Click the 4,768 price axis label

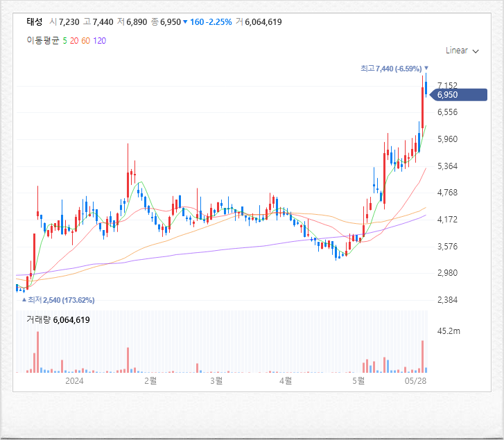click(447, 193)
